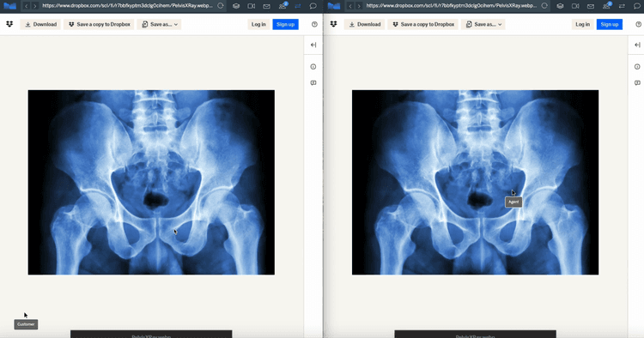Click Log in link in left pane
The image size is (644, 338).
click(x=258, y=25)
